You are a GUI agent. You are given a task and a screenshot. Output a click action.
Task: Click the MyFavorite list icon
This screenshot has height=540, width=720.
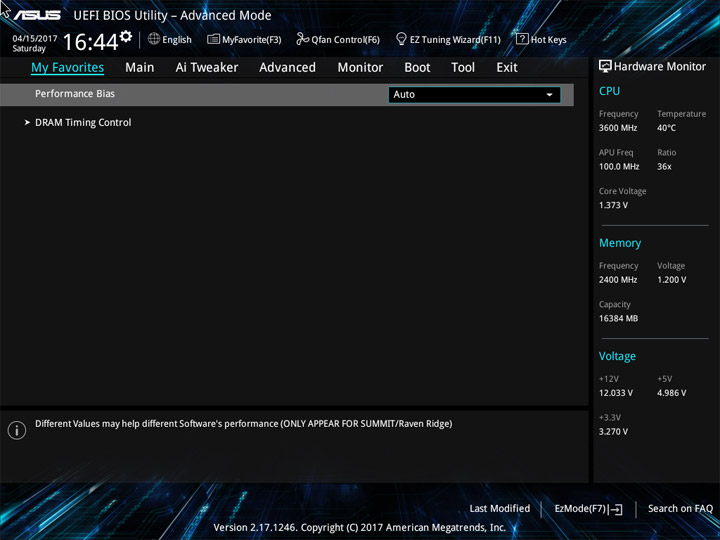(x=214, y=39)
